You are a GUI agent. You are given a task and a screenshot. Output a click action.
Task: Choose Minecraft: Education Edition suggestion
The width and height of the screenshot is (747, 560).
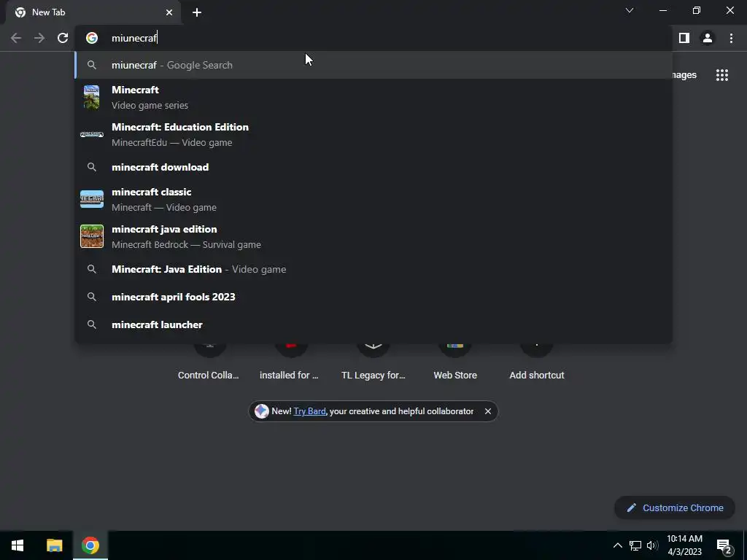373,134
